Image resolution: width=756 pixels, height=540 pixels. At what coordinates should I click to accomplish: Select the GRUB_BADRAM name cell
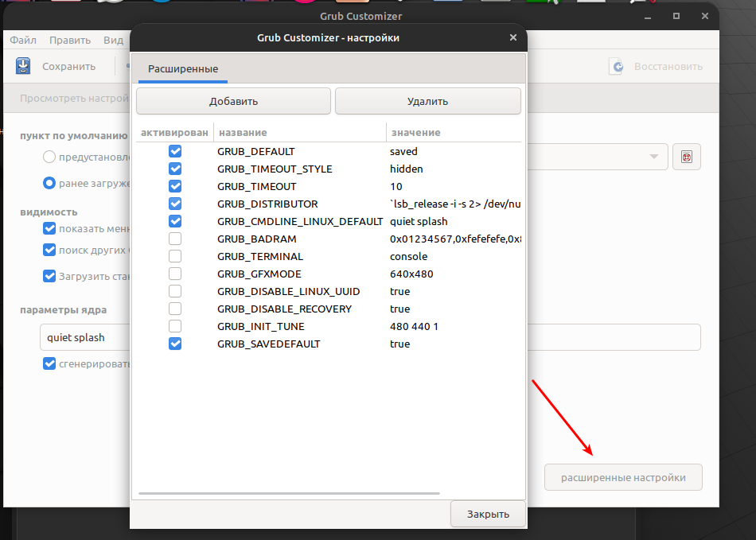pyautogui.click(x=257, y=239)
